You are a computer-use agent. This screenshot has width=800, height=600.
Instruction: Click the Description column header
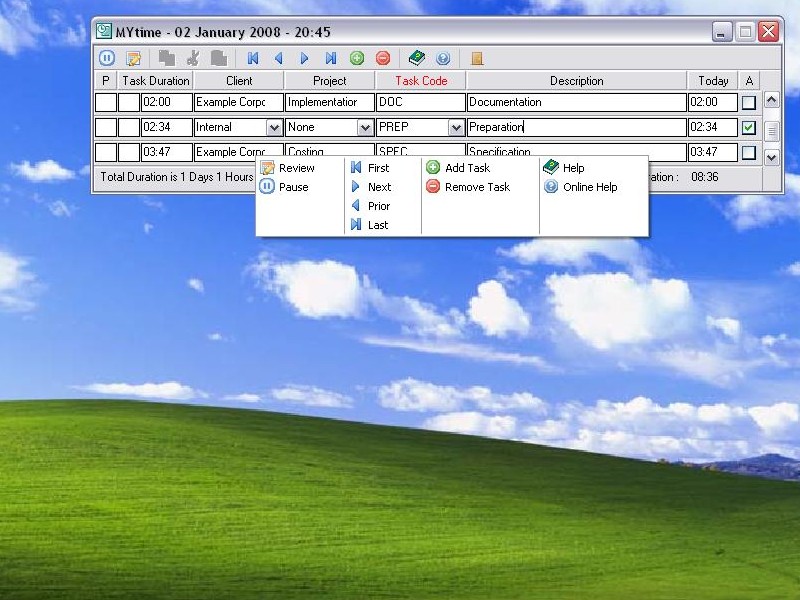pos(576,81)
